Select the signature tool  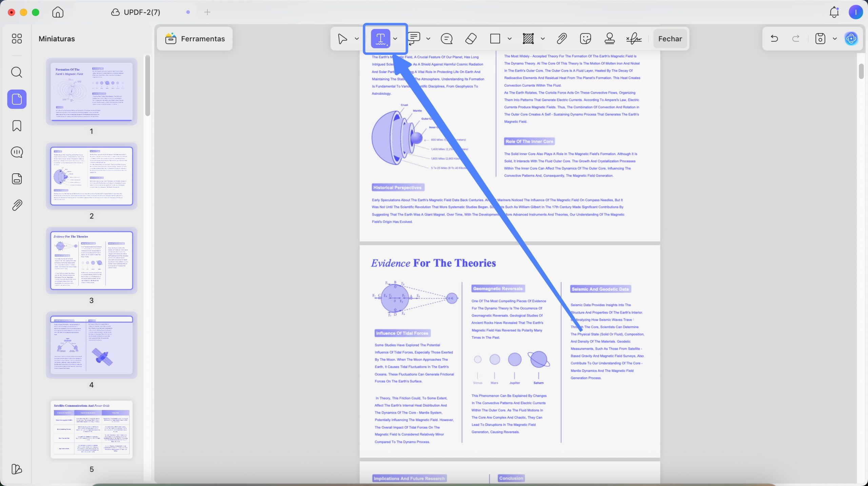[x=634, y=39]
